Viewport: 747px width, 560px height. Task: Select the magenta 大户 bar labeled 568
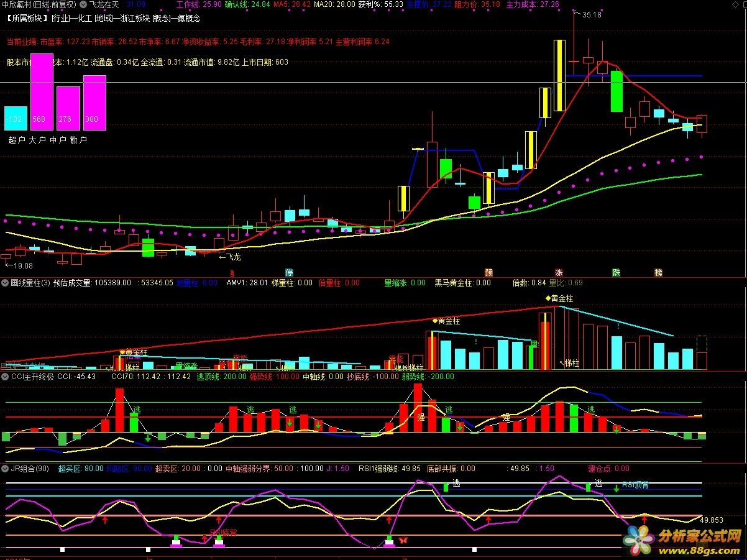click(x=42, y=92)
